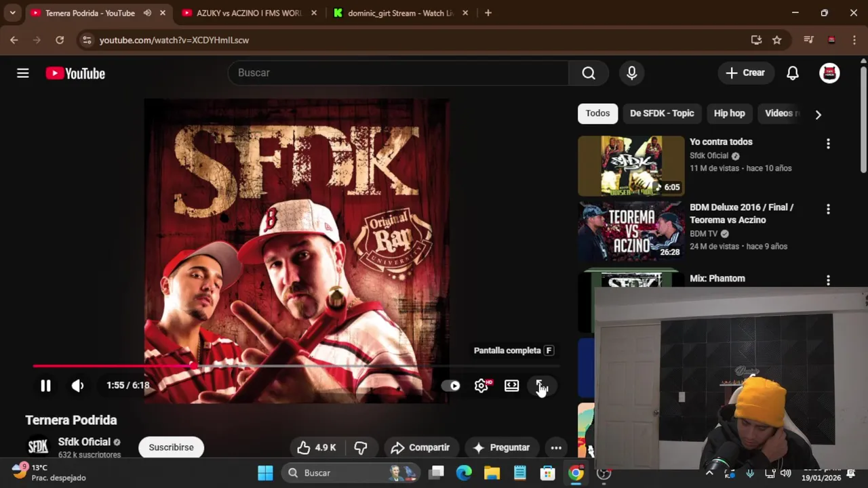Open the media controls icon in Chrome
The width and height of the screenshot is (868, 488).
(808, 40)
